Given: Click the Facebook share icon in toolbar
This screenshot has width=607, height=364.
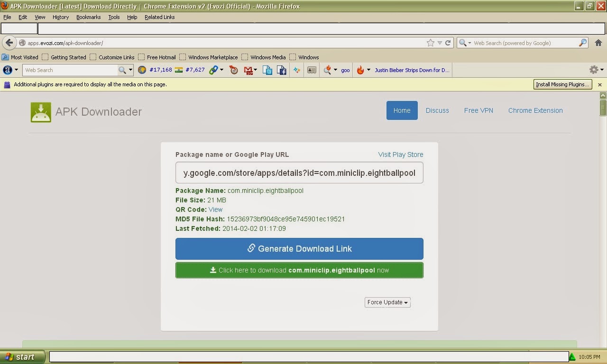Looking at the screenshot, I should pyautogui.click(x=282, y=70).
